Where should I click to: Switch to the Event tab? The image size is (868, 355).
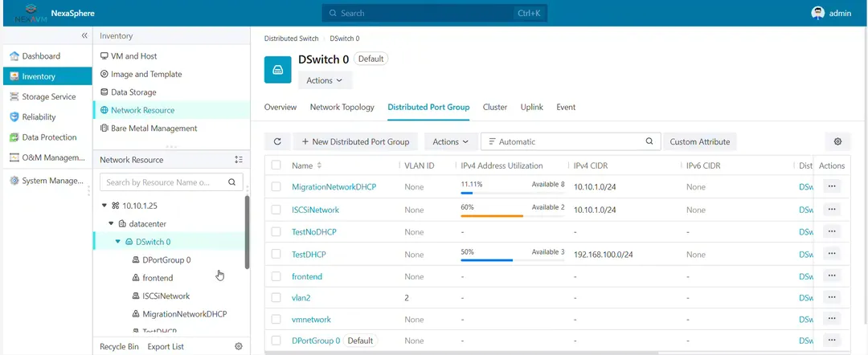tap(566, 108)
